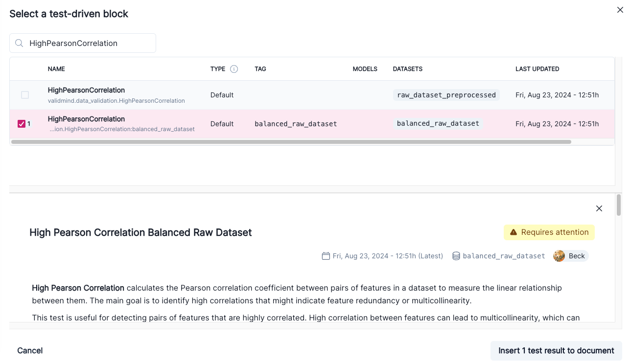This screenshot has width=631, height=364.
Task: Sort by the LAST UPDATED column header
Action: click(x=537, y=69)
